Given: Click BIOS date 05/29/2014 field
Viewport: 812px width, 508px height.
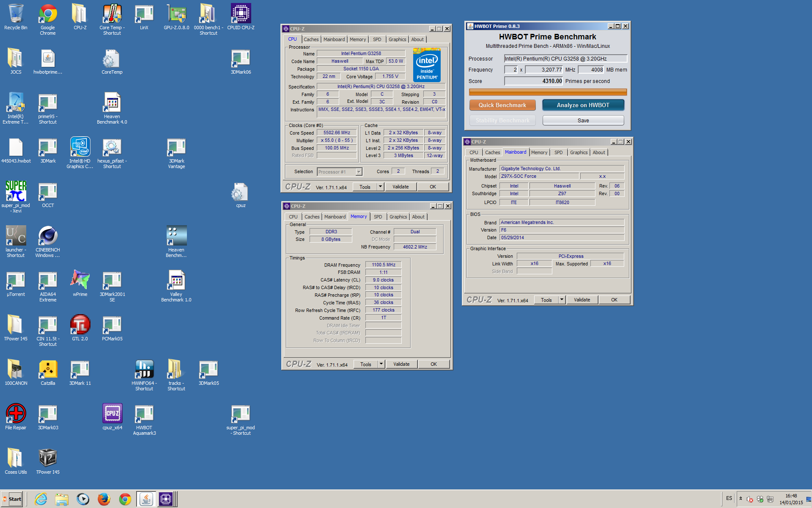Looking at the screenshot, I should click(562, 237).
